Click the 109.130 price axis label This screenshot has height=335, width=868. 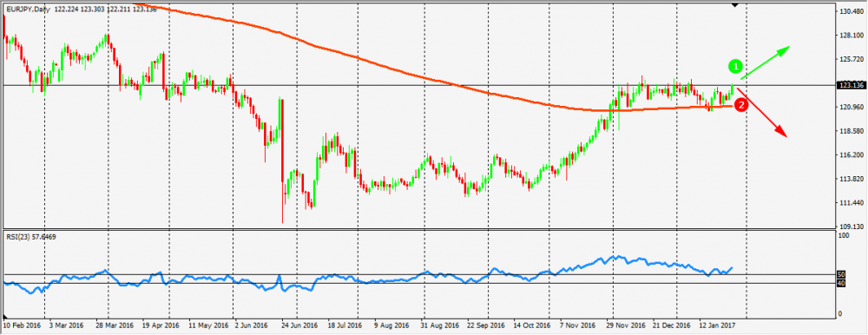click(x=851, y=227)
